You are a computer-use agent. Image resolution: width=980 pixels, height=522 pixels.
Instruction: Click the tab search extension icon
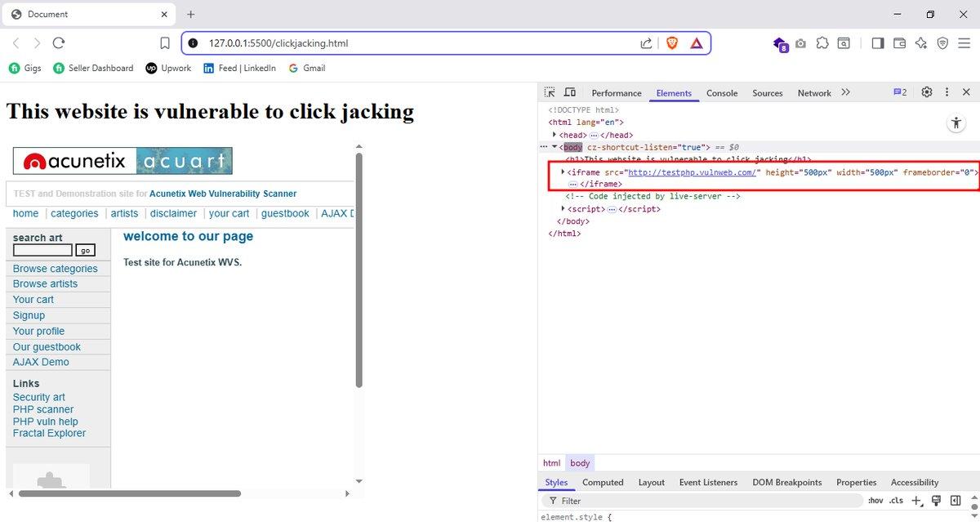coord(844,43)
